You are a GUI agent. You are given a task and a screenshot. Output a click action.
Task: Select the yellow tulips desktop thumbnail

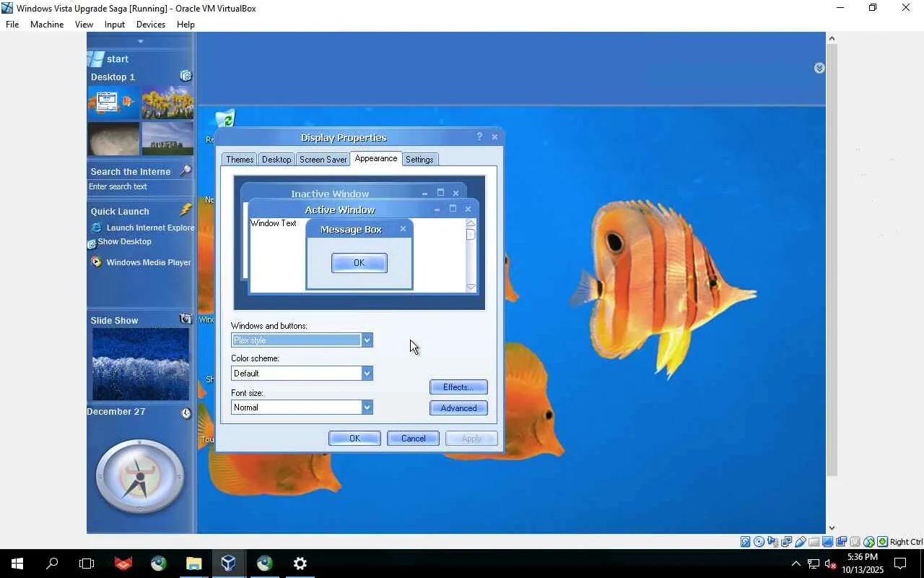(168, 103)
